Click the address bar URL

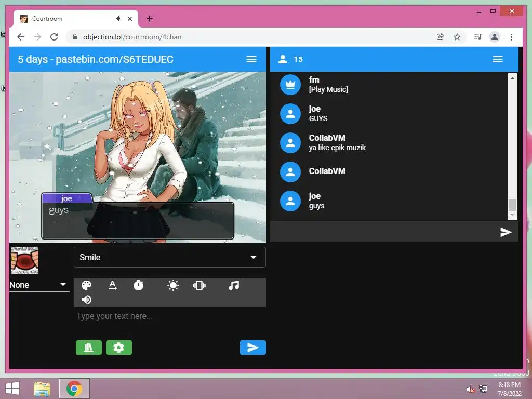(132, 37)
